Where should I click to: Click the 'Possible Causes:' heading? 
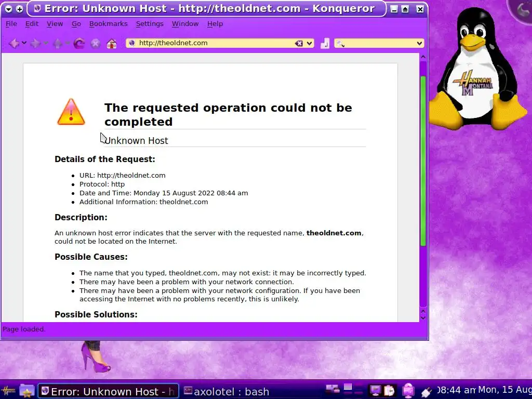[91, 257]
